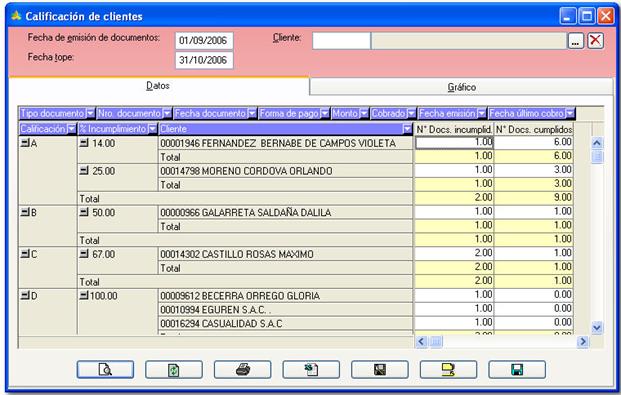The width and height of the screenshot is (621, 395).
Task: Click cumplidos value 6.00 in FERNANDEZ row
Action: [x=534, y=142]
